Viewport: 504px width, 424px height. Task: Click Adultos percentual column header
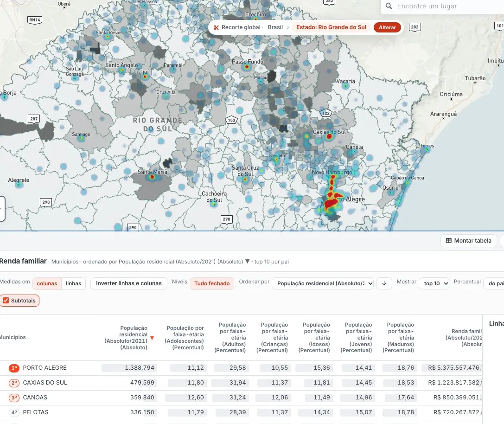[x=230, y=337]
